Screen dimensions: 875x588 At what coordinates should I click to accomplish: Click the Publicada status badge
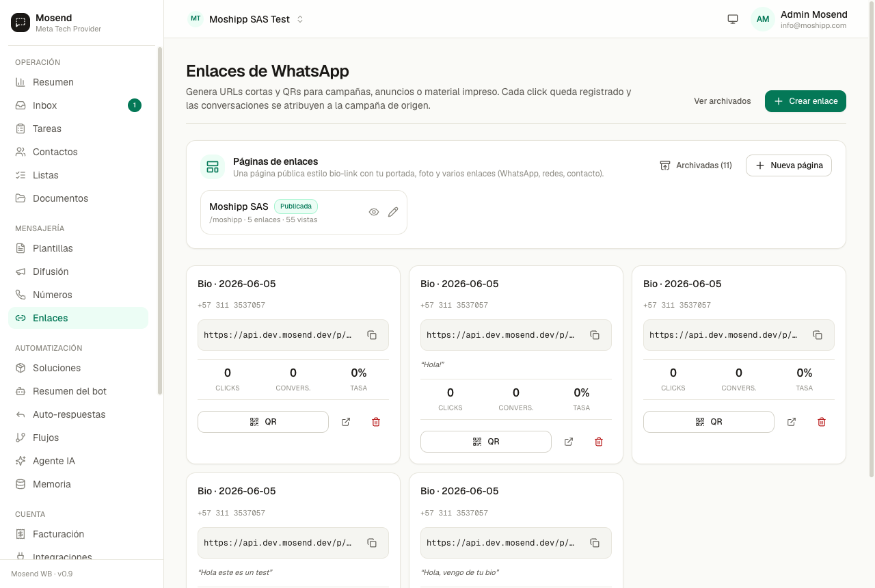(x=296, y=206)
